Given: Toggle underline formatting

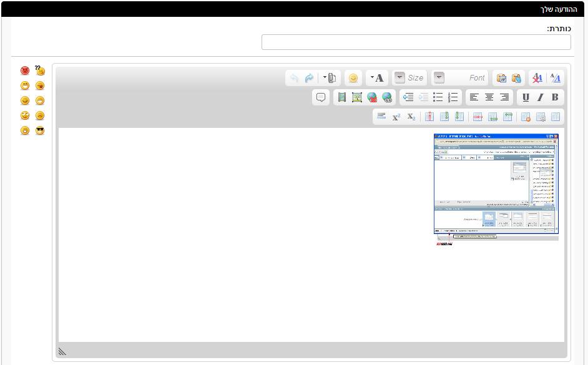Looking at the screenshot, I should [x=525, y=97].
